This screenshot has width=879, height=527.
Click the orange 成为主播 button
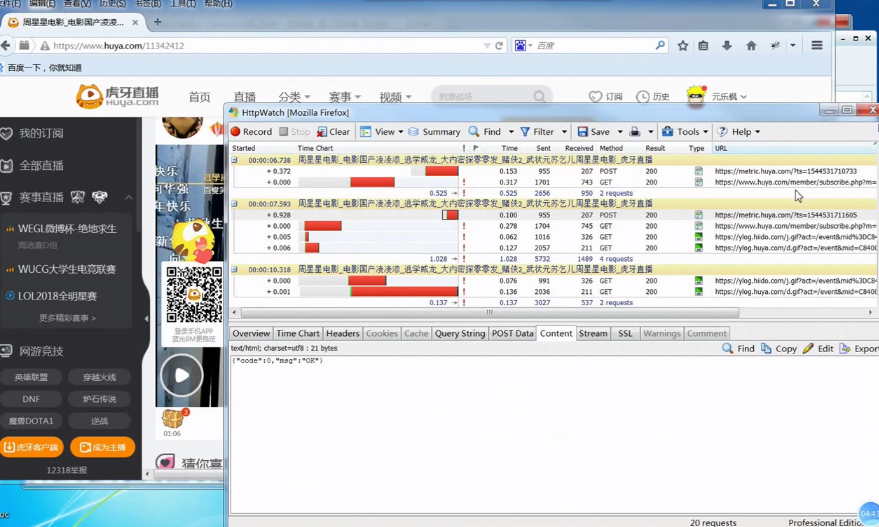click(x=102, y=447)
